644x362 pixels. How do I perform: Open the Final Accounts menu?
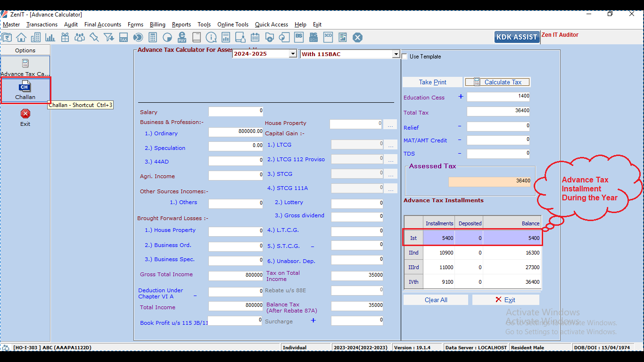(103, 25)
